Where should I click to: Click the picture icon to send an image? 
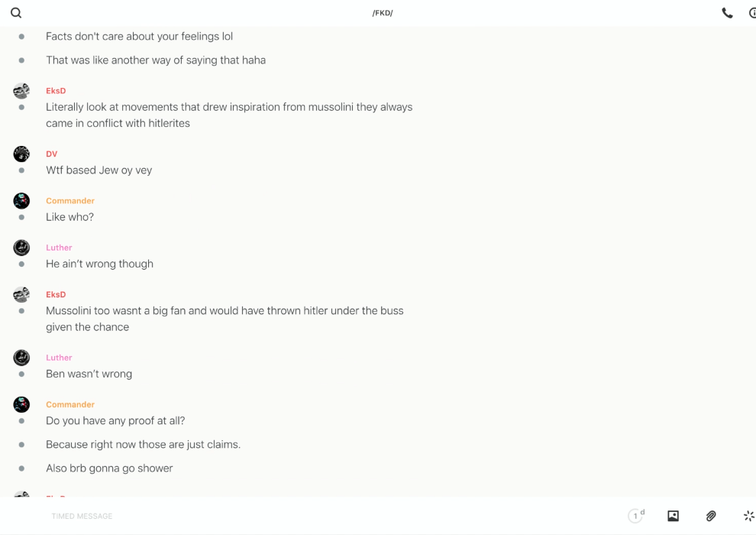point(673,516)
